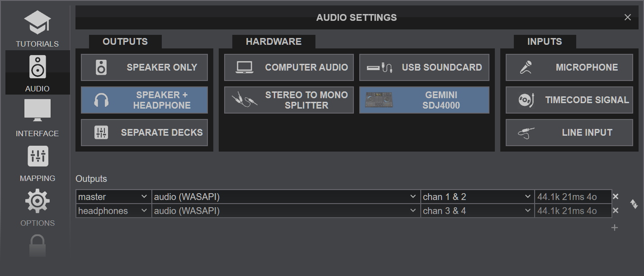
Task: Open the Tutorials section in sidebar
Action: (37, 29)
